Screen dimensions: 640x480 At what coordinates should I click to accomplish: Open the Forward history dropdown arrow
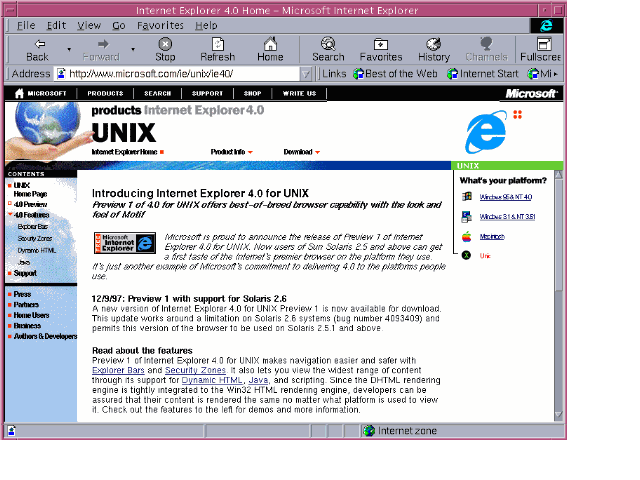133,49
